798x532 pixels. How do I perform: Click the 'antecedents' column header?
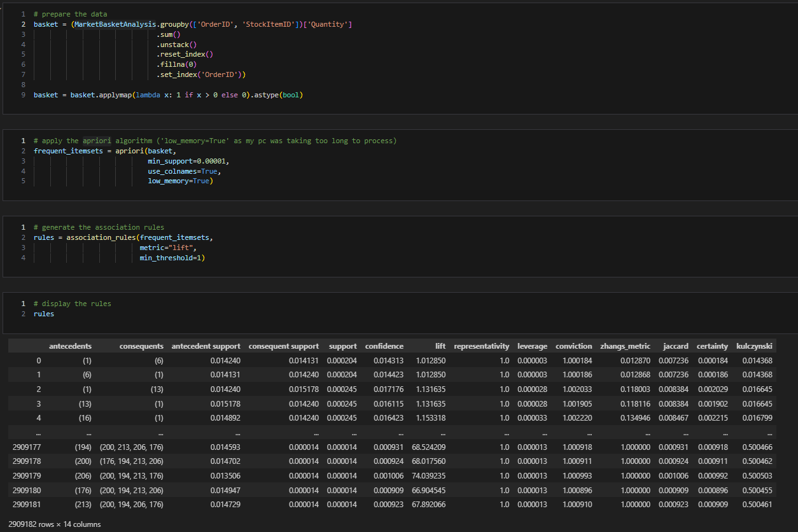point(70,346)
